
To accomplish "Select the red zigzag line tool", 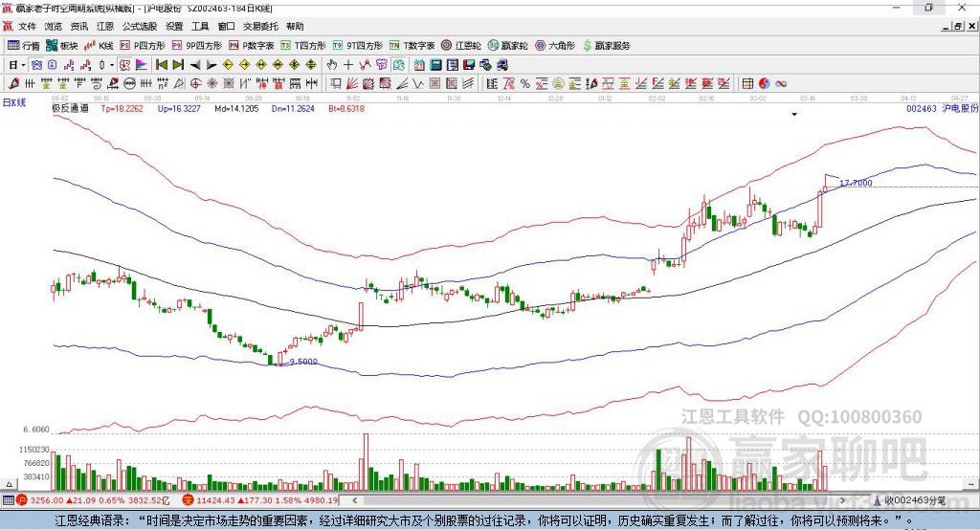I will [365, 65].
